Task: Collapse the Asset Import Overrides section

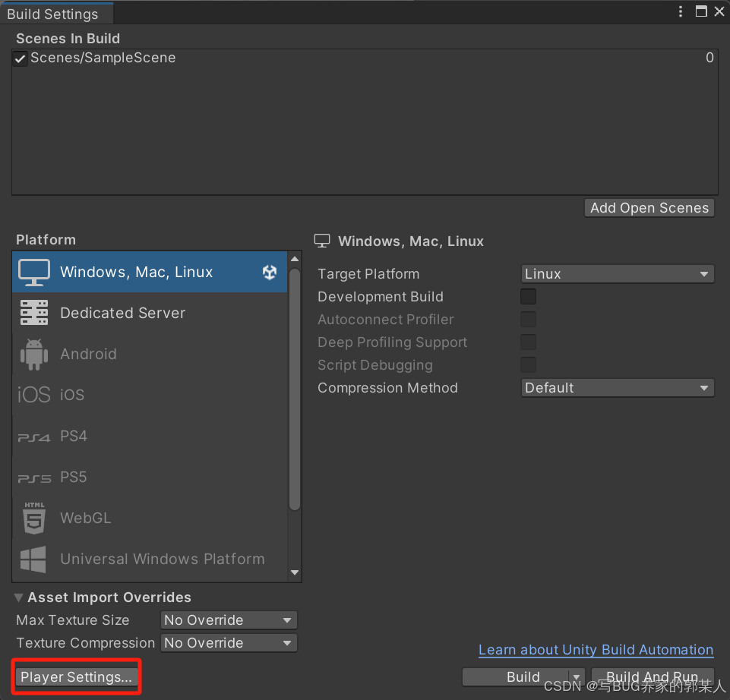Action: click(19, 598)
